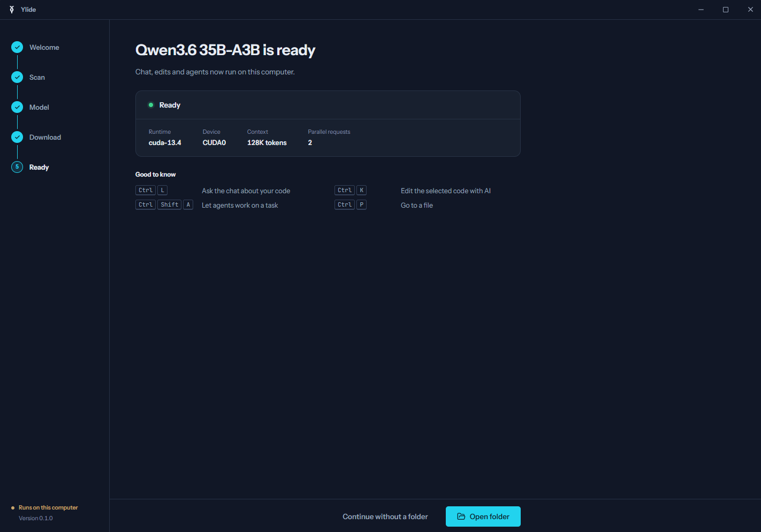The image size is (761, 532).
Task: Click the Shift key badge
Action: point(170,204)
